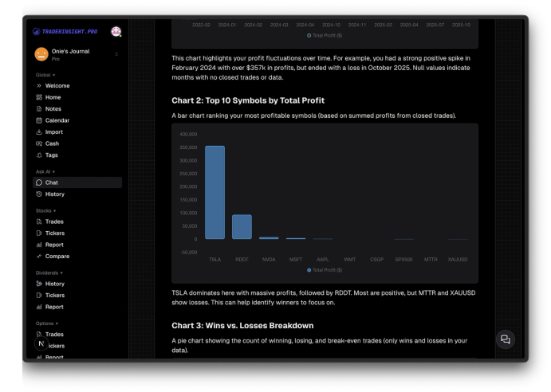This screenshot has height=392, width=551.
Task: Click the MSFT axis label
Action: coord(296,260)
